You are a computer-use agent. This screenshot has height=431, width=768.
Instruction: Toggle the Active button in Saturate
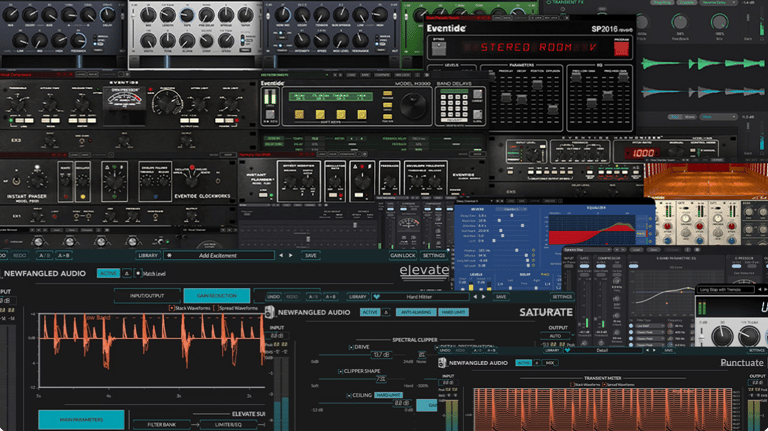click(x=370, y=312)
